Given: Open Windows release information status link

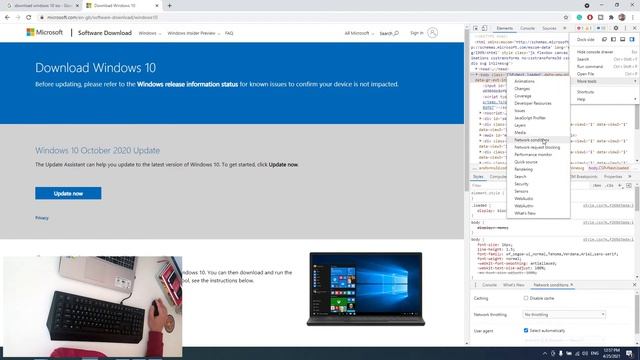Looking at the screenshot, I should click(x=187, y=84).
